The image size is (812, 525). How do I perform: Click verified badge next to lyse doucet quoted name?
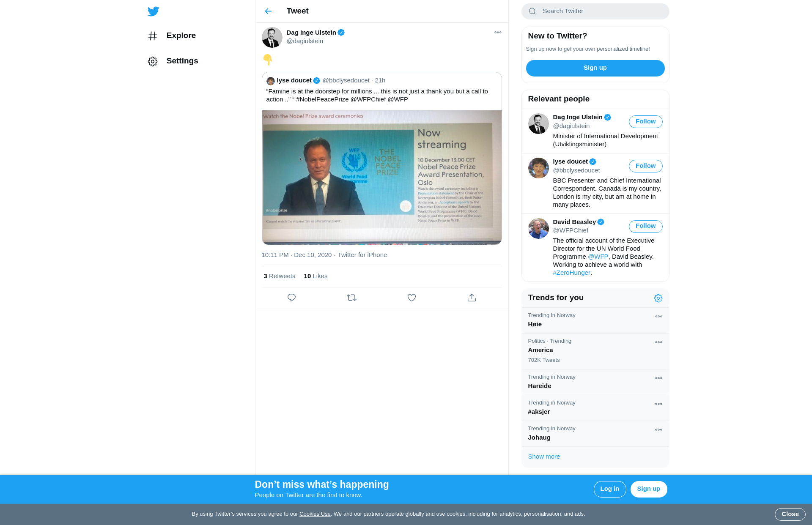[x=316, y=80]
